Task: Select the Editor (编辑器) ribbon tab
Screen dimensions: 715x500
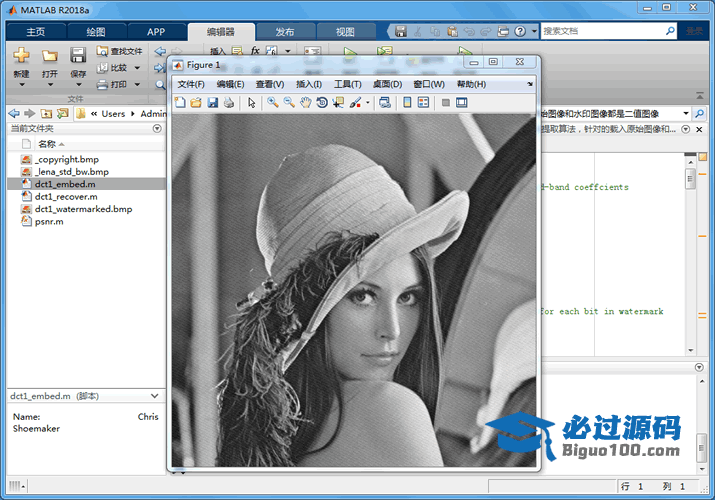Action: click(x=221, y=32)
